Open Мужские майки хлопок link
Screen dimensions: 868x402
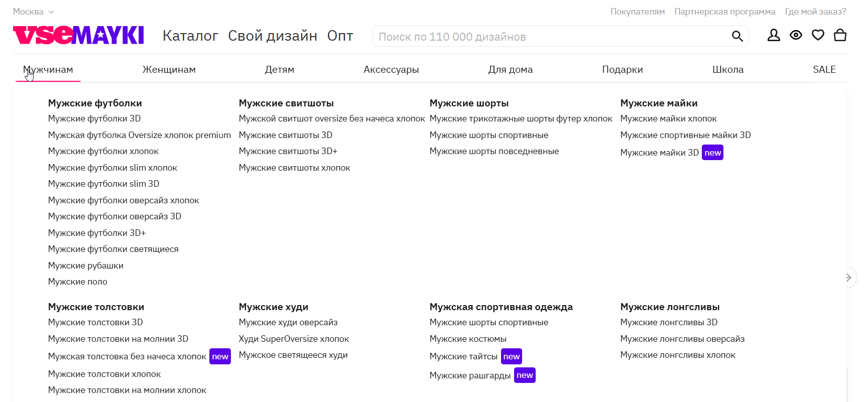click(668, 118)
